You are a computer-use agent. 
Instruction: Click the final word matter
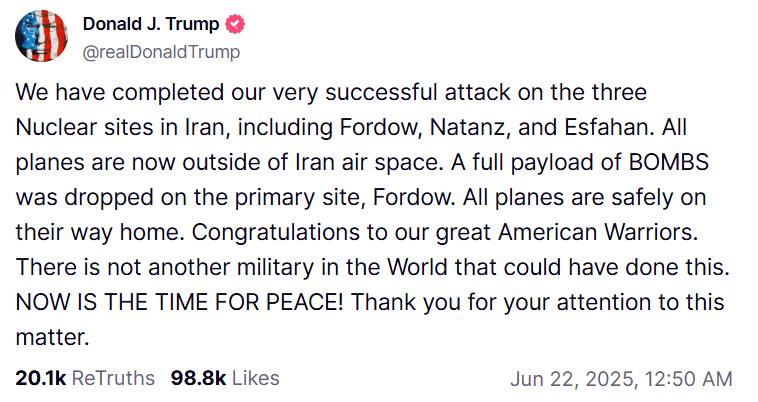(x=52, y=337)
